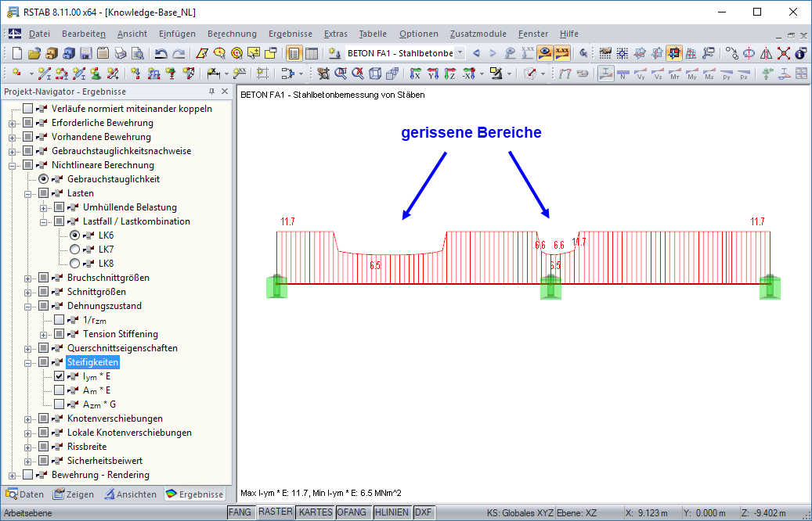
Task: Switch to the Ansichten navigator tab
Action: (131, 494)
